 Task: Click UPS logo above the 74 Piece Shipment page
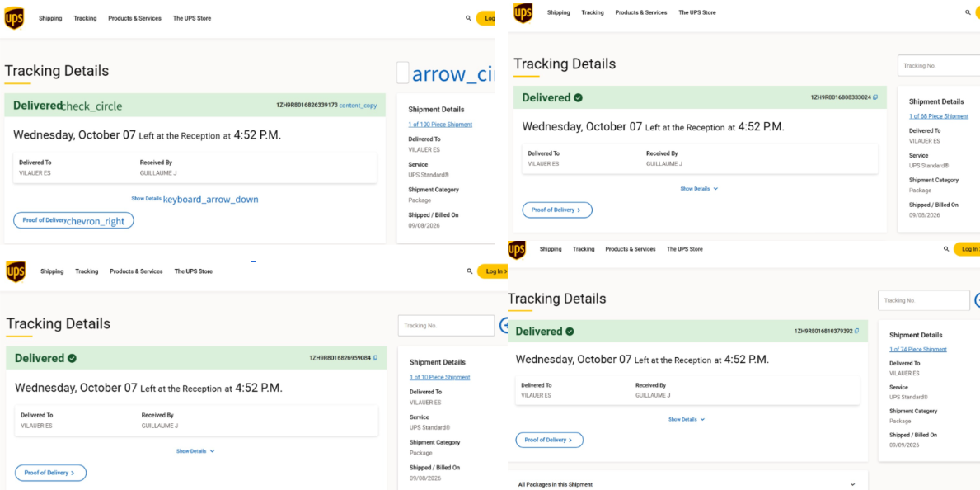click(x=516, y=249)
